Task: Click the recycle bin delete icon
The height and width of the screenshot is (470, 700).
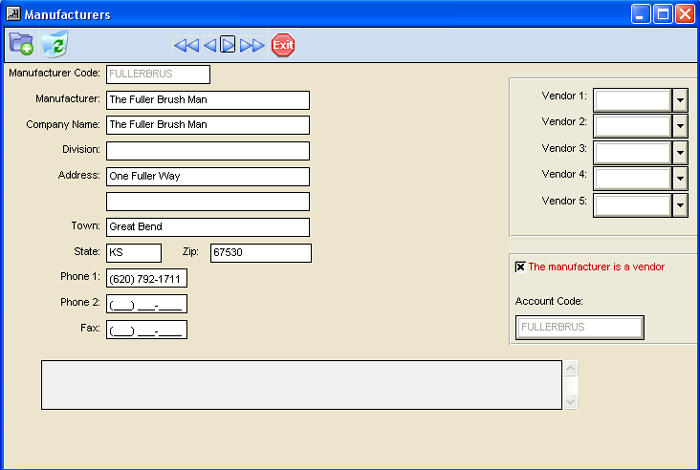Action: [54, 44]
